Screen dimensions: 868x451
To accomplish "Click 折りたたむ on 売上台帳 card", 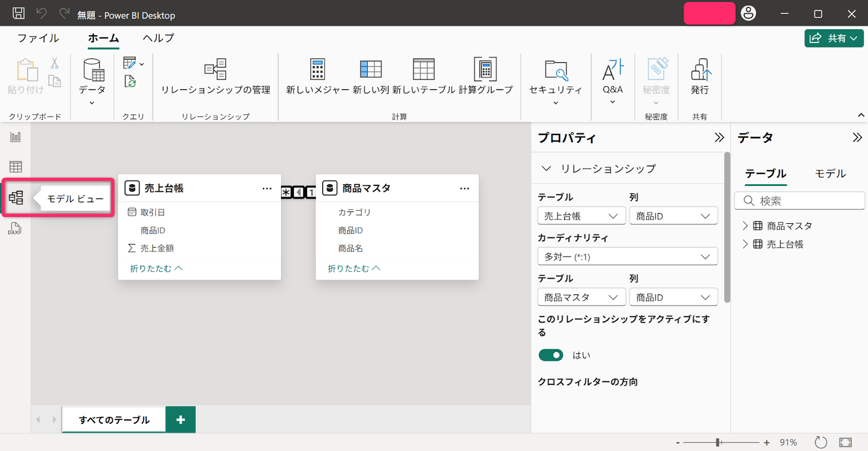I will pyautogui.click(x=156, y=268).
